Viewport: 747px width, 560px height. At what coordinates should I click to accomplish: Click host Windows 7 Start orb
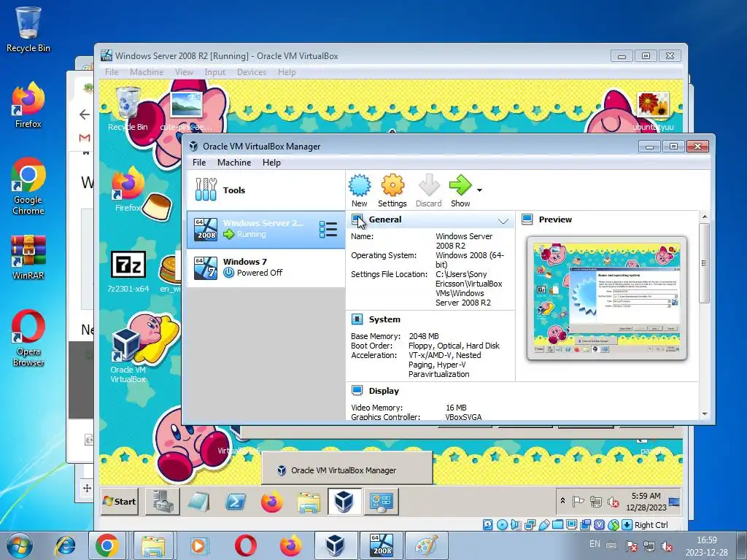[x=20, y=545]
